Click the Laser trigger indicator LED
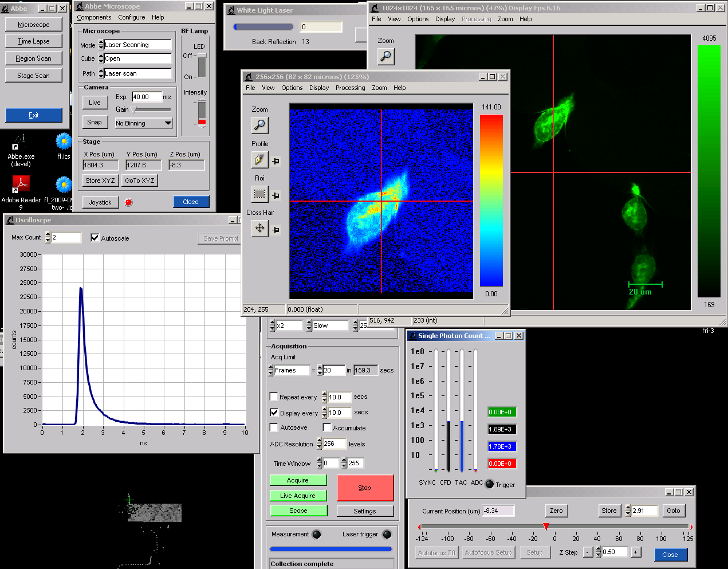The height and width of the screenshot is (569, 728). [387, 535]
